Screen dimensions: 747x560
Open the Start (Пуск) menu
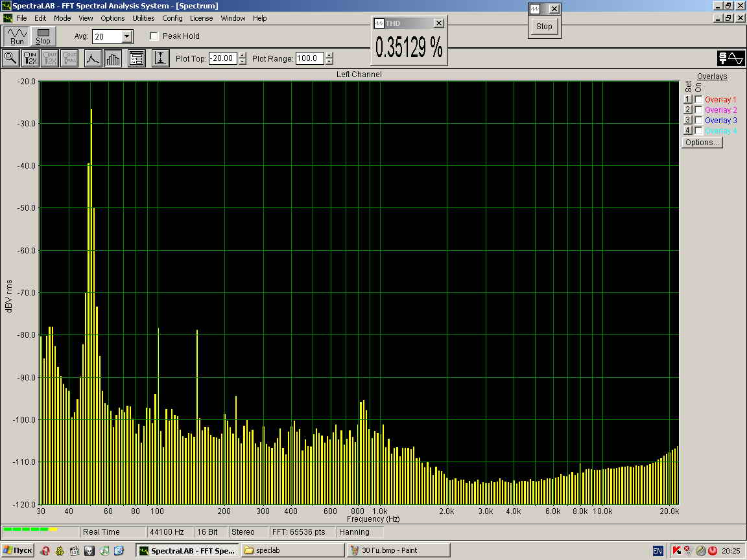point(18,550)
